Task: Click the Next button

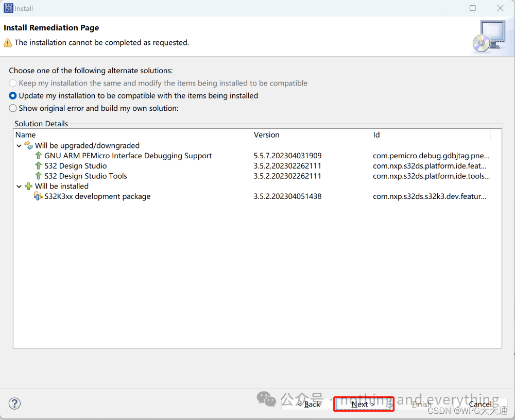Action: coord(364,404)
